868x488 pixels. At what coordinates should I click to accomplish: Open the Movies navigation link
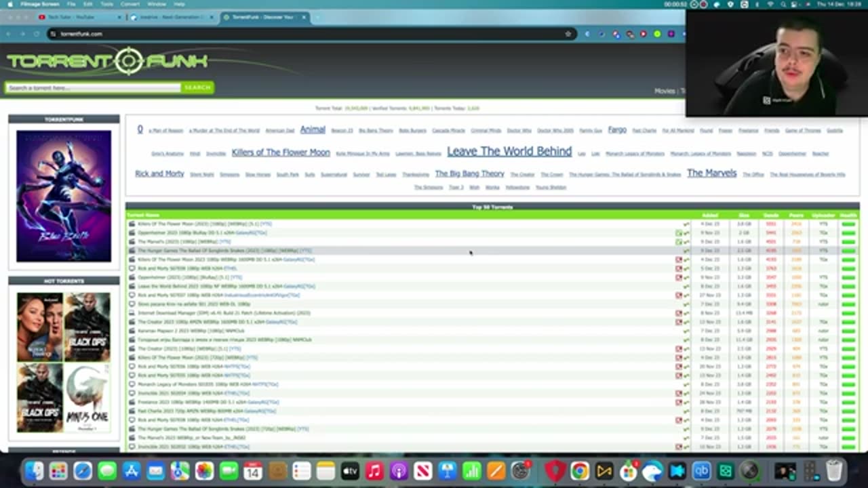[665, 91]
